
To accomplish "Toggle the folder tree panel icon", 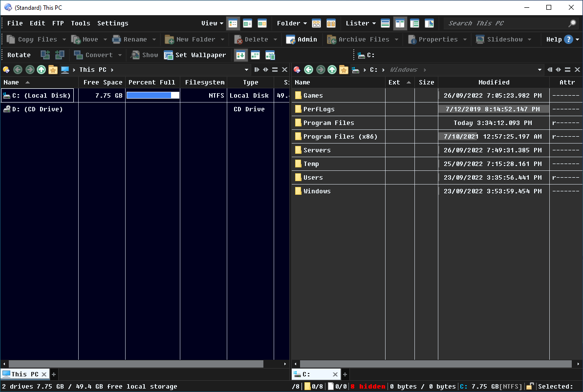I will point(414,23).
